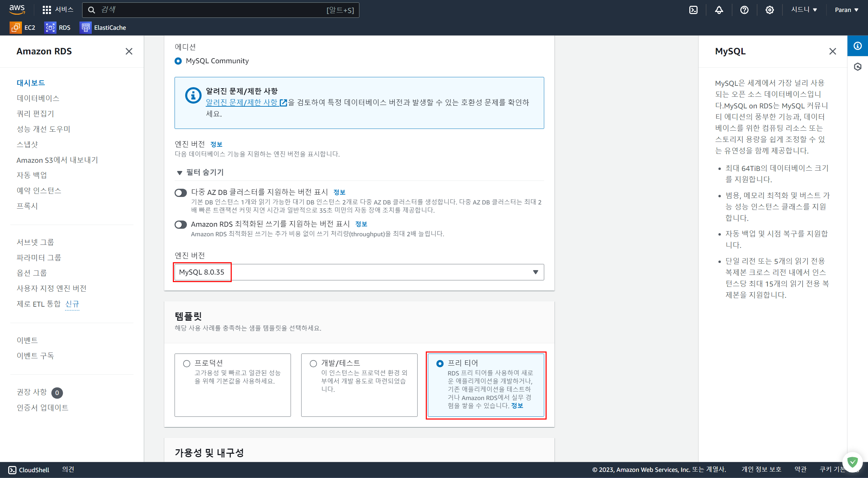Click 정보 link next to 엔진 버전 heading

216,144
